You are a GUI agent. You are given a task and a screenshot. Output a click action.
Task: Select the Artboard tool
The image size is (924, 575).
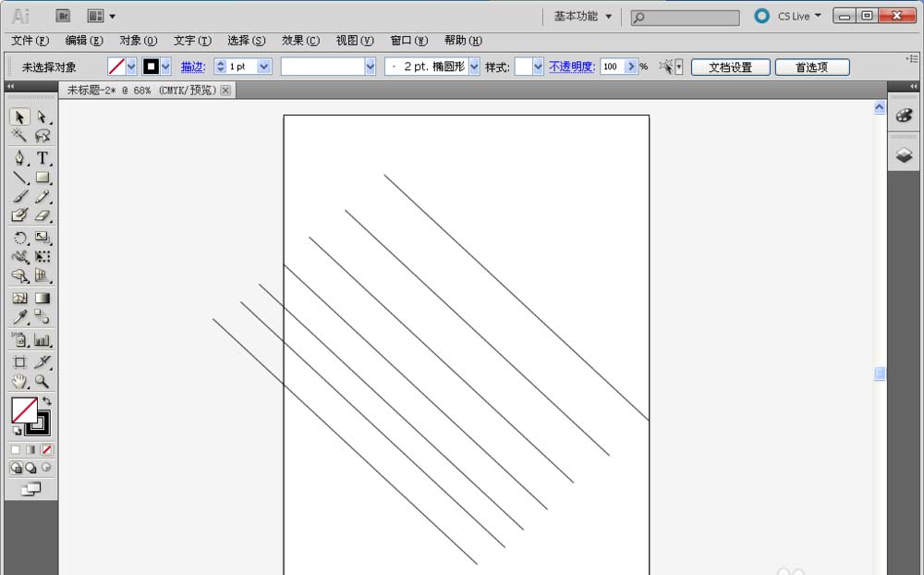click(x=19, y=362)
